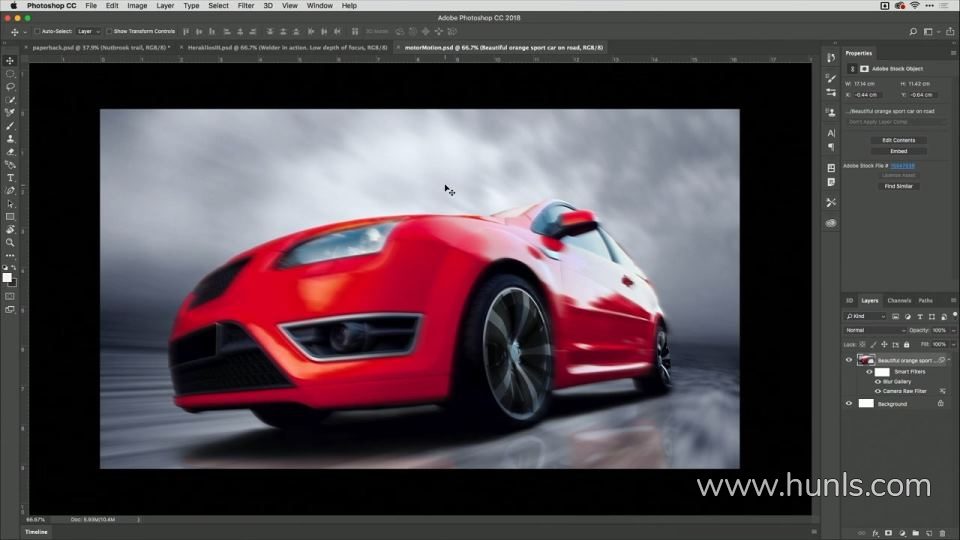Add layer style fx icon
Image resolution: width=960 pixels, height=540 pixels.
tap(876, 533)
